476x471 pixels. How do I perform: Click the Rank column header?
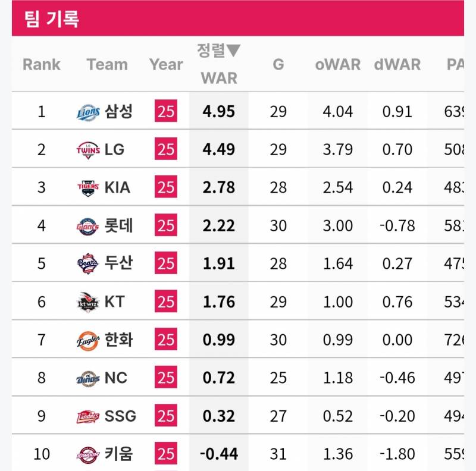(41, 65)
